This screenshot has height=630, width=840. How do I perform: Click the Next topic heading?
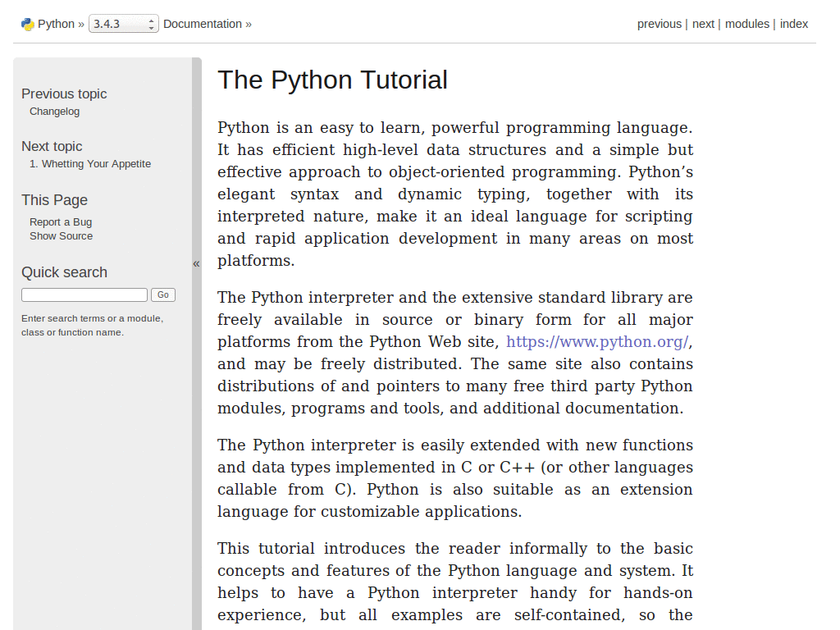coord(52,146)
